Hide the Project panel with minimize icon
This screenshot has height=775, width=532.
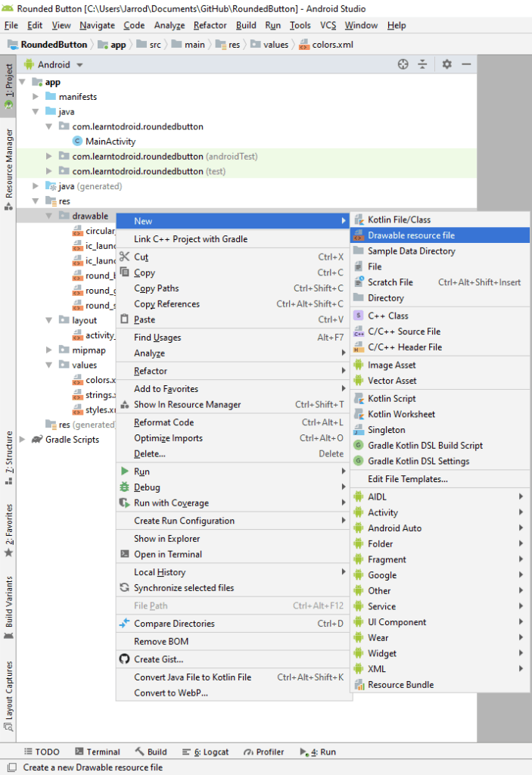pos(466,64)
